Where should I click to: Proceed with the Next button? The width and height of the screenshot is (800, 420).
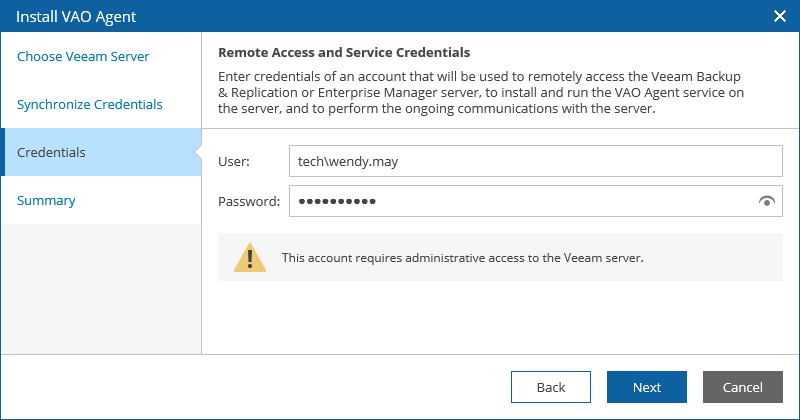click(x=647, y=387)
